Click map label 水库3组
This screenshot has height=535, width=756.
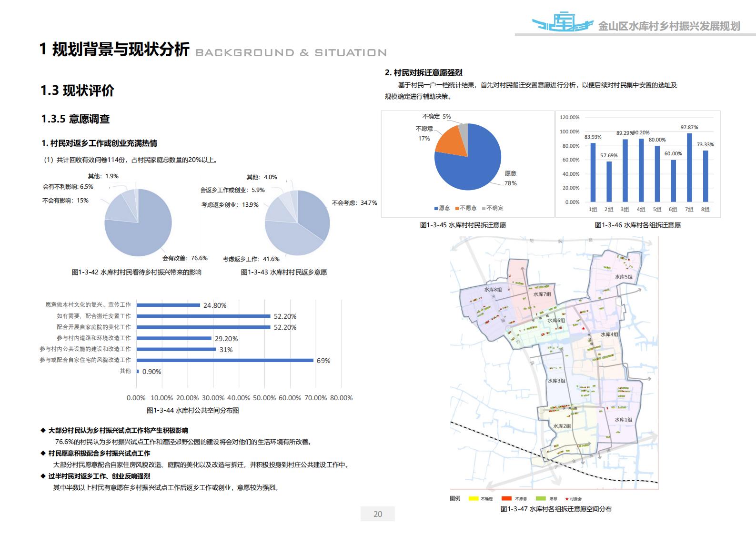point(556,381)
